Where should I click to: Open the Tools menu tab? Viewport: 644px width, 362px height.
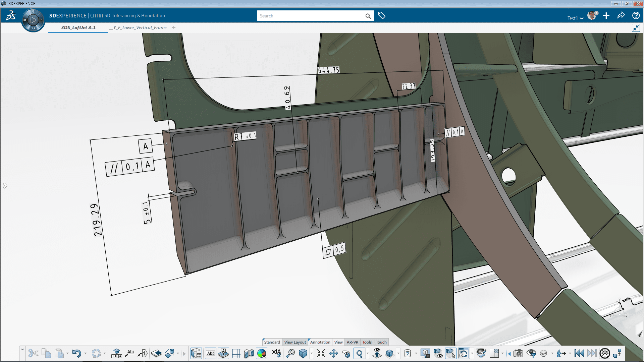[x=367, y=342]
